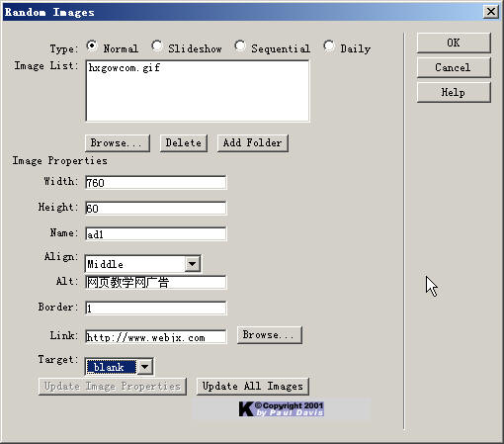
Task: Open the Align dropdown arrow
Action: tap(192, 264)
